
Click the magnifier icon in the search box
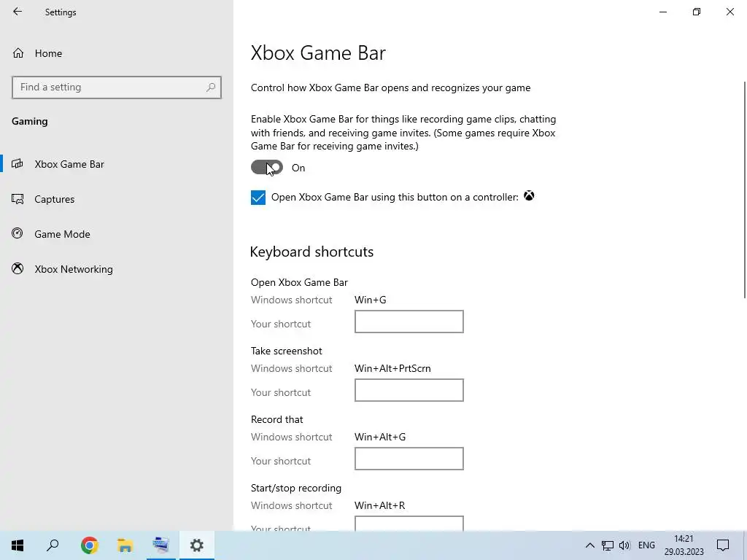[x=211, y=87]
